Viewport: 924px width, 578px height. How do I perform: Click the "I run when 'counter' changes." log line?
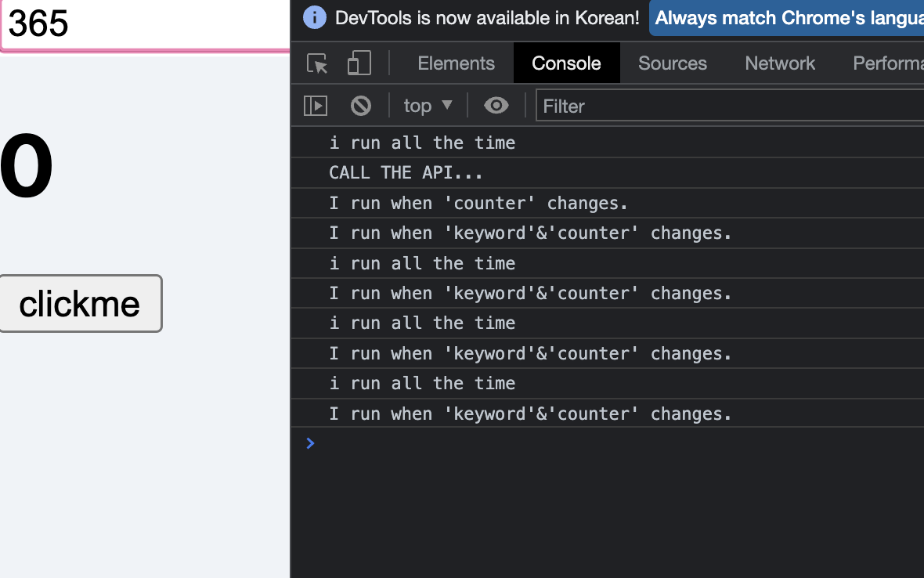478,204
